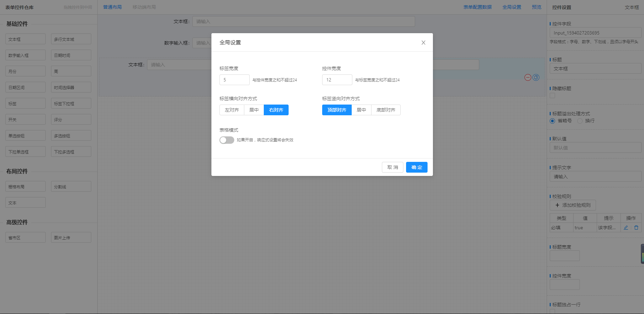This screenshot has height=314, width=644.
Task: Pick 标签下拉框 widget
Action: coord(71,103)
